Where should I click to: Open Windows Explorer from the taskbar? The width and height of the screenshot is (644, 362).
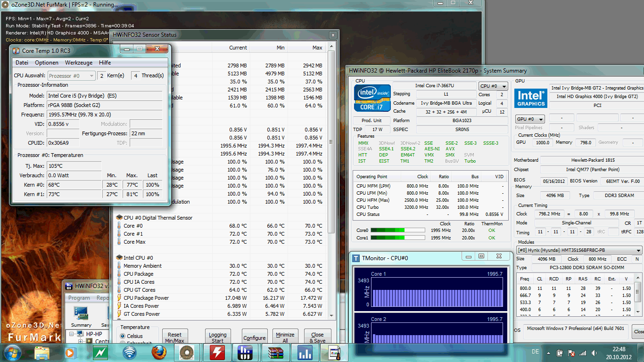(42, 353)
